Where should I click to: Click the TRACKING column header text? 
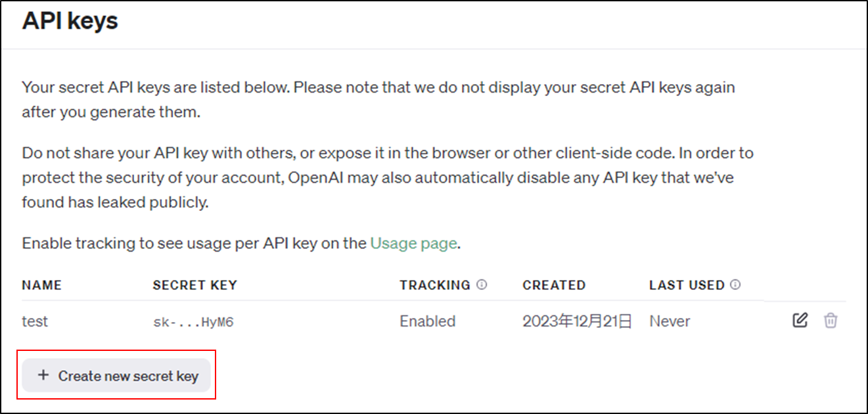(435, 285)
